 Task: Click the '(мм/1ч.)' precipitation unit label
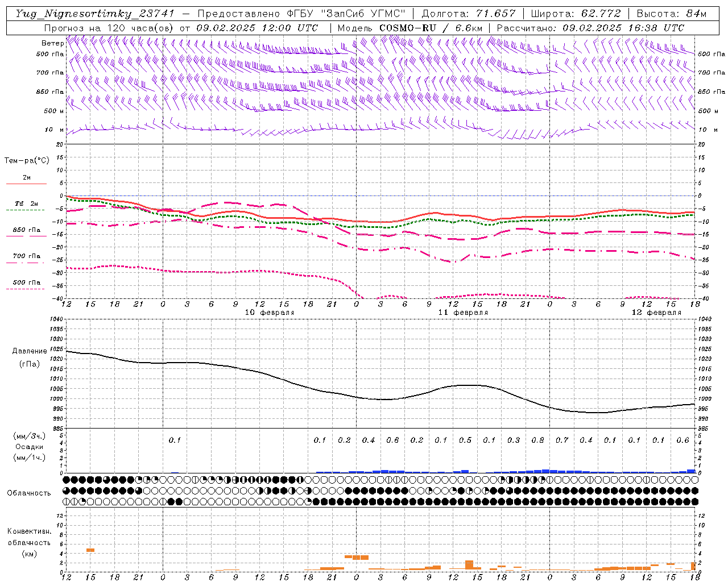tap(30, 458)
